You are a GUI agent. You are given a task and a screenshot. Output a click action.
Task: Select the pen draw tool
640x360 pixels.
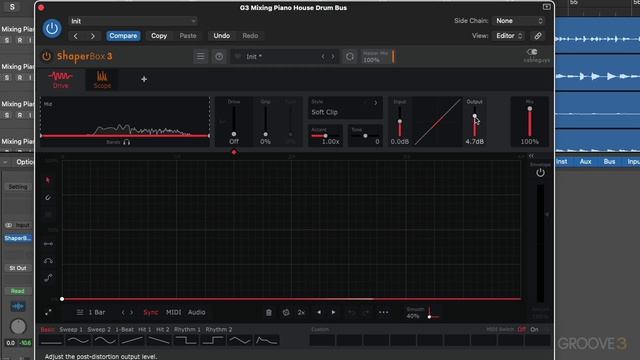[48, 198]
